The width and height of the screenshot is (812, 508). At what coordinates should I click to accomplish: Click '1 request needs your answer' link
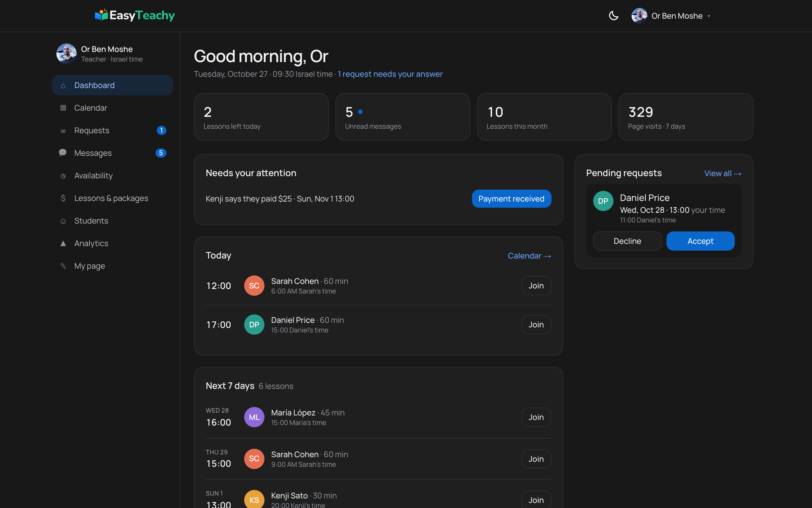tap(390, 74)
